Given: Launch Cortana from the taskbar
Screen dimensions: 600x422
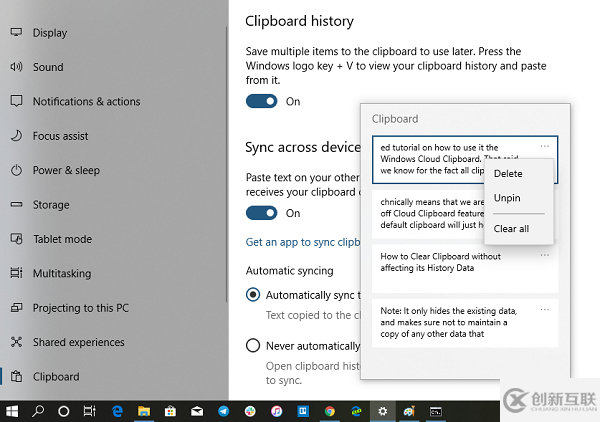Looking at the screenshot, I should coord(64,412).
